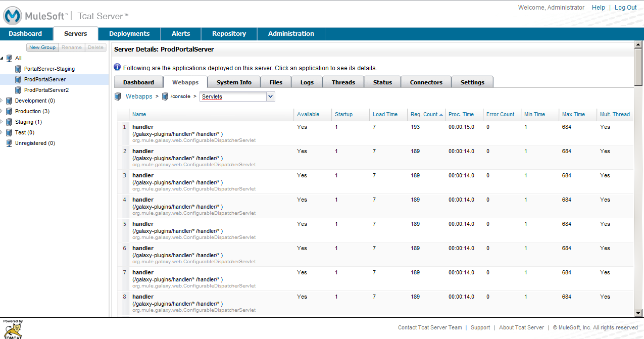Click the All group server icon
The width and height of the screenshot is (644, 339).
[x=9, y=58]
